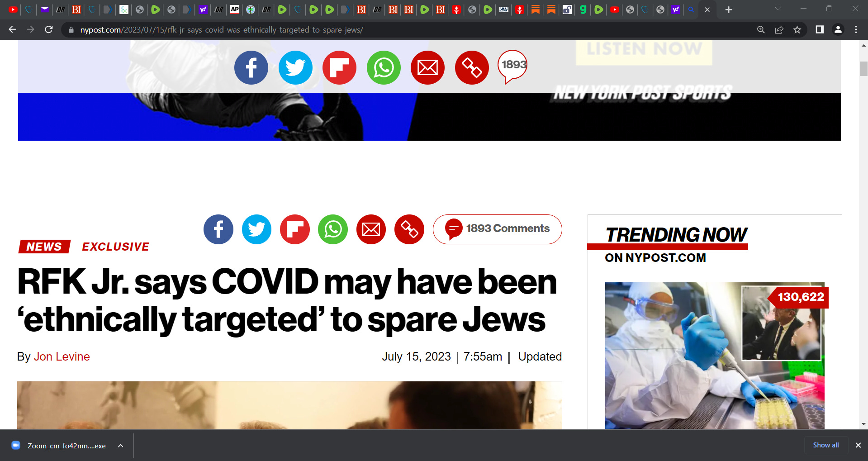Click the copy-link icon beside the 1893 Comments button
This screenshot has height=461, width=868.
coord(409,229)
